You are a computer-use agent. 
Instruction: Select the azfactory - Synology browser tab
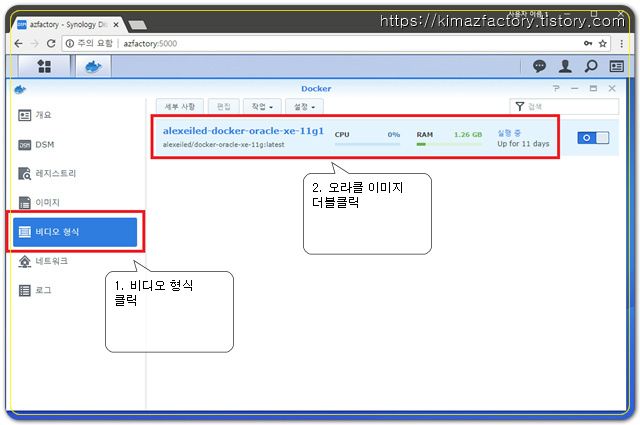tap(67, 24)
